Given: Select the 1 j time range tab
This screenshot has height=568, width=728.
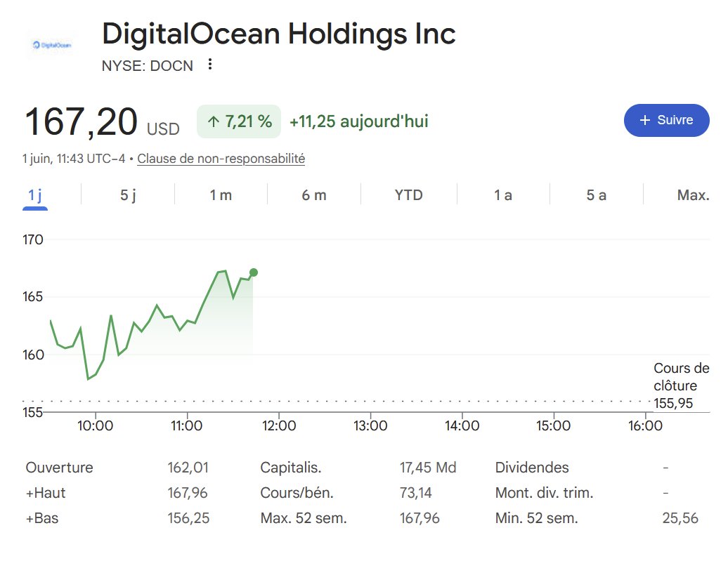Looking at the screenshot, I should click(35, 195).
